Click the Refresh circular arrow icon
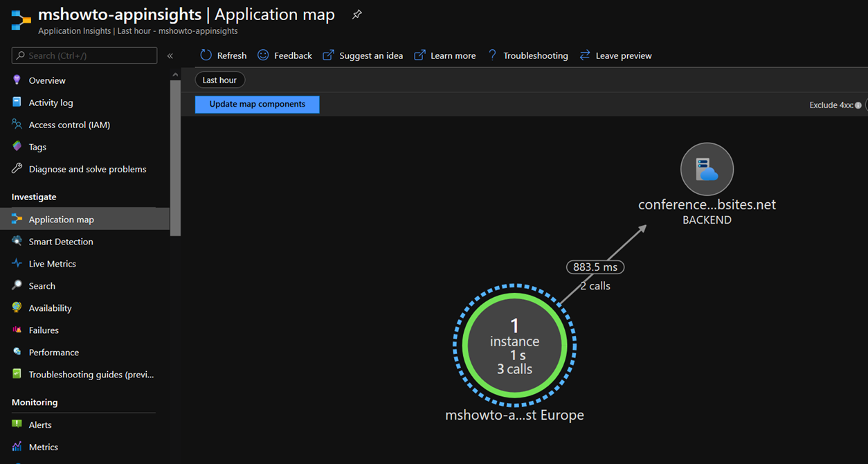Screen dimensions: 868x464 tap(206, 55)
